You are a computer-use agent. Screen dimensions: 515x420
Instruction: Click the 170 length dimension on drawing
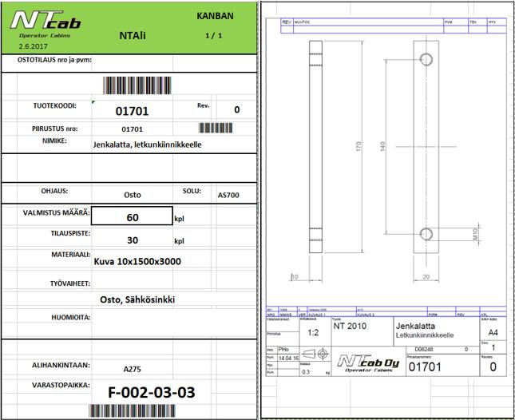point(359,146)
